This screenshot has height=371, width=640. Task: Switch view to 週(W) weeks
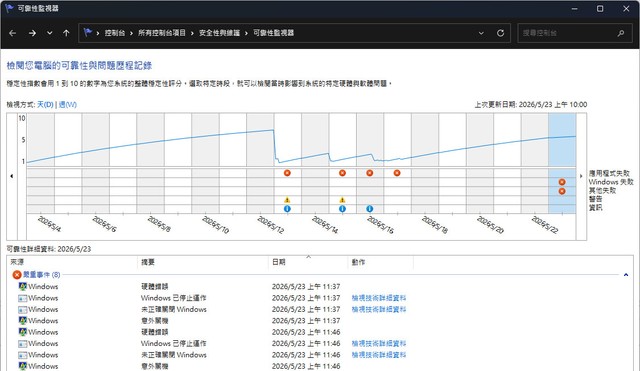click(68, 104)
